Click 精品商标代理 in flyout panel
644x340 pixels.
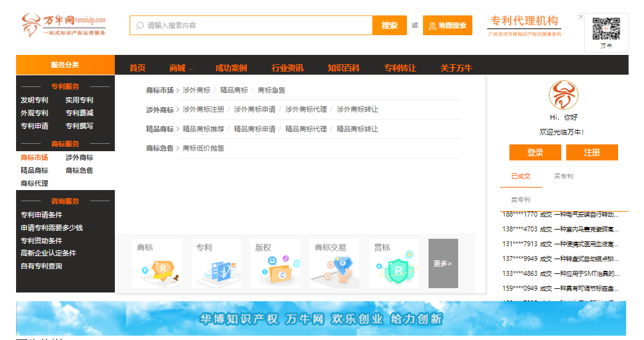coord(306,129)
